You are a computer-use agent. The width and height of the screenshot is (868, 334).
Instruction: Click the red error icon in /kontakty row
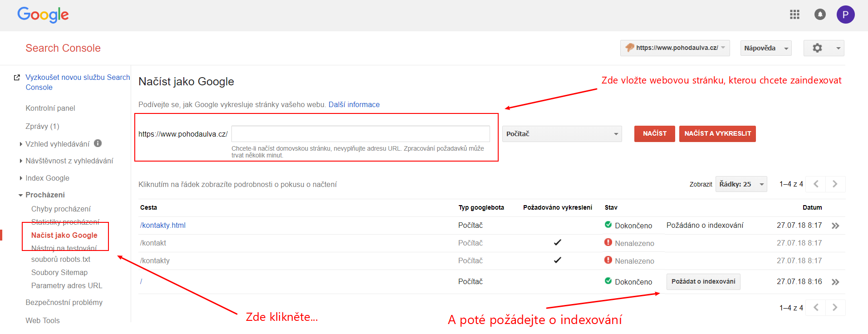click(608, 260)
